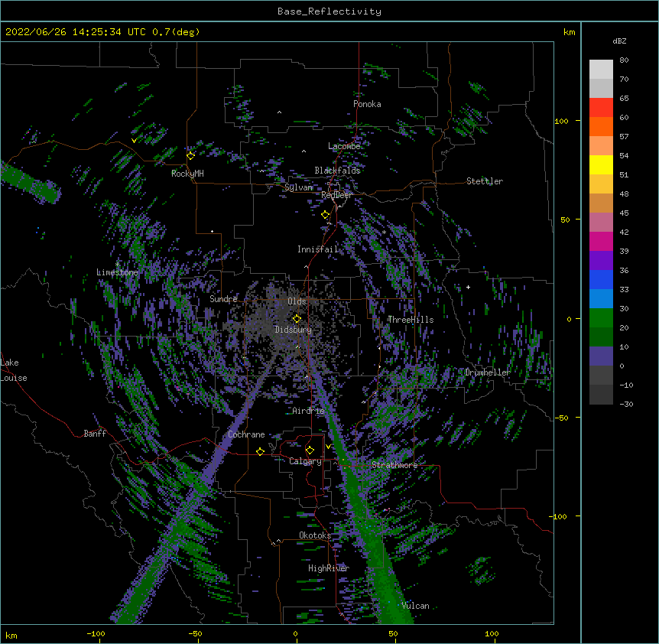Click the 80 value on the dBZ scale
659x644 pixels.
[624, 60]
